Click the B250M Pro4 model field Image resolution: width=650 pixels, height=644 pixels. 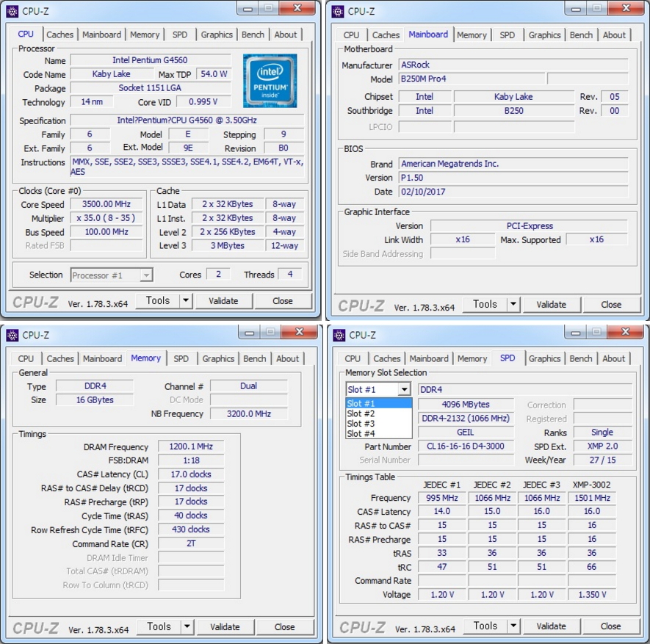472,79
